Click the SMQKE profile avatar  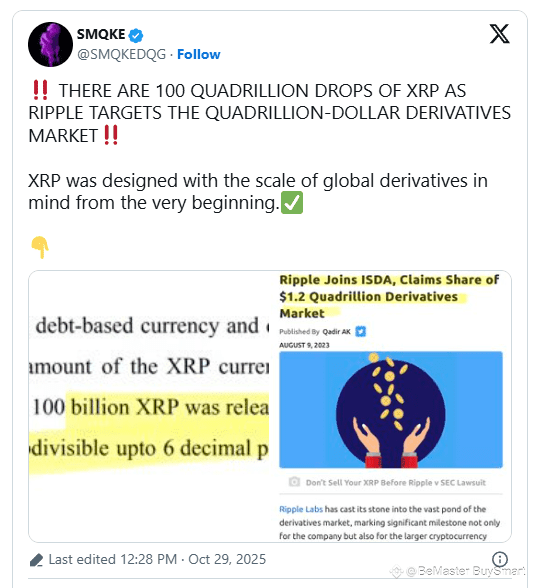(50, 44)
